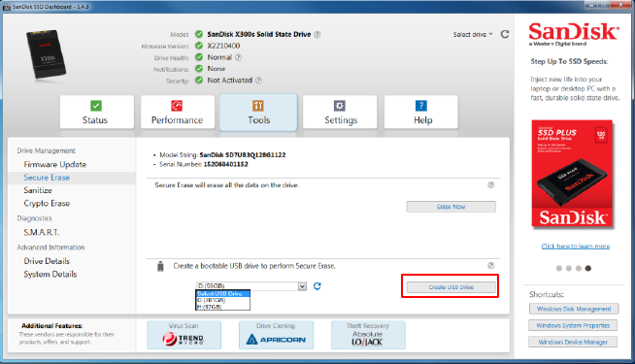The width and height of the screenshot is (635, 364).
Task: Choose the H: drive entry in dropdown list
Action: pos(222,307)
